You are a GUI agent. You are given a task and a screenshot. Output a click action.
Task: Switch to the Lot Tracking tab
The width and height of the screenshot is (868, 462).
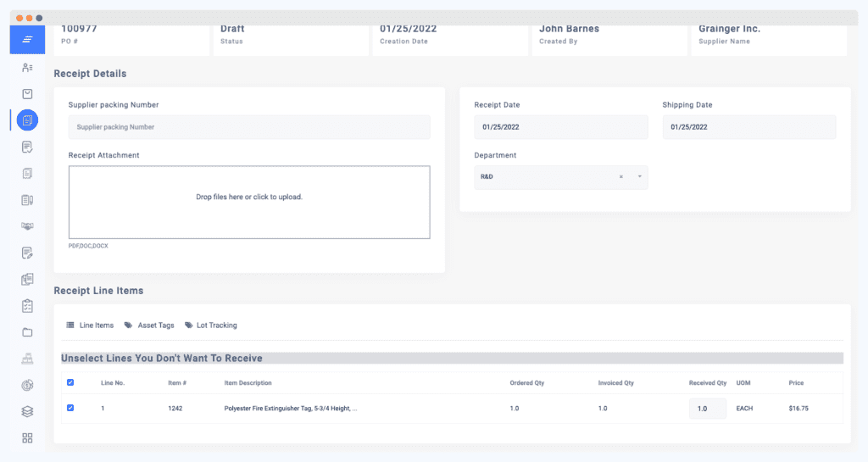pos(210,326)
